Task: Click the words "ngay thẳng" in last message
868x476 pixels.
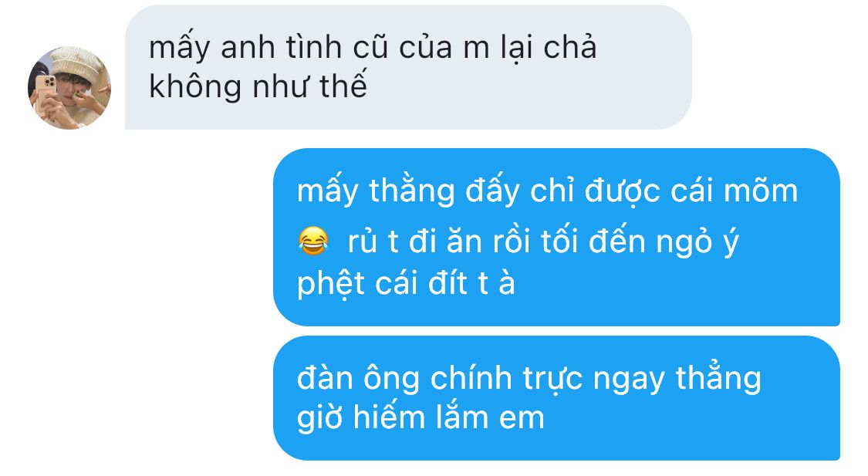Action: click(677, 379)
